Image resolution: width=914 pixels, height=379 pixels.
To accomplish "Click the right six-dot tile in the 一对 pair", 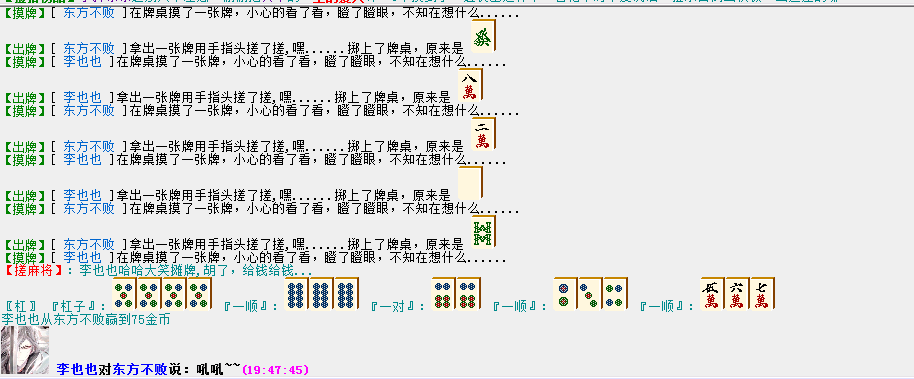I will [x=468, y=293].
